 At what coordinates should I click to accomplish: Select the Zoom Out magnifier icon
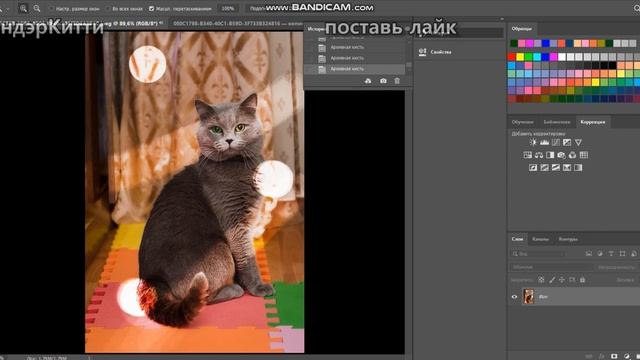[x=37, y=8]
